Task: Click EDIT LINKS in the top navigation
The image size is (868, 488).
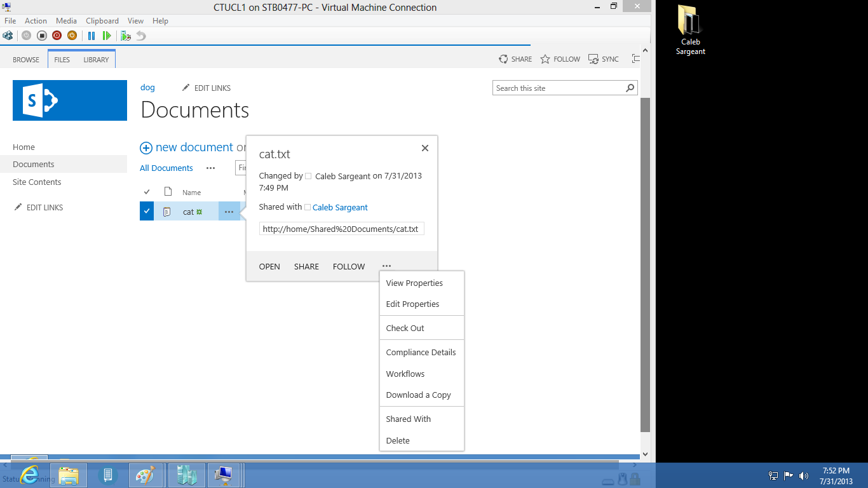Action: tap(206, 88)
